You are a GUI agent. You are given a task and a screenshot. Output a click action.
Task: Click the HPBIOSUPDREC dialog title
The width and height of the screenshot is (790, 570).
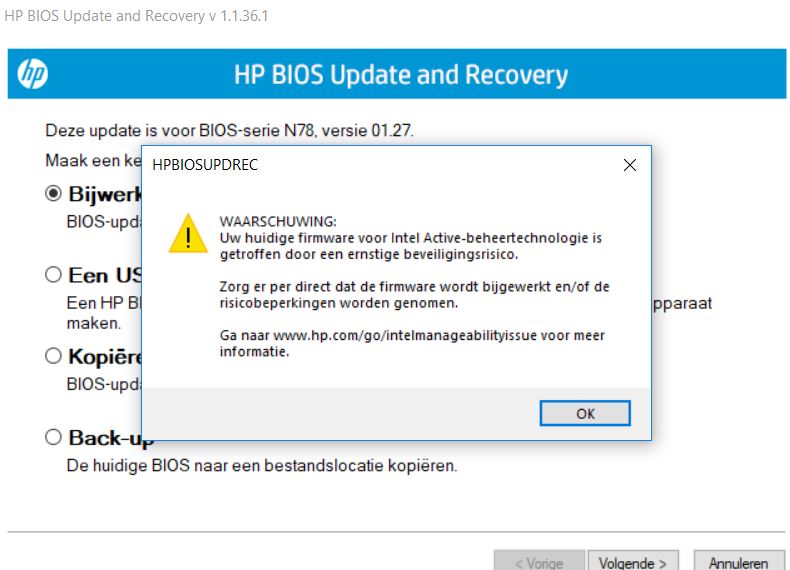point(205,165)
